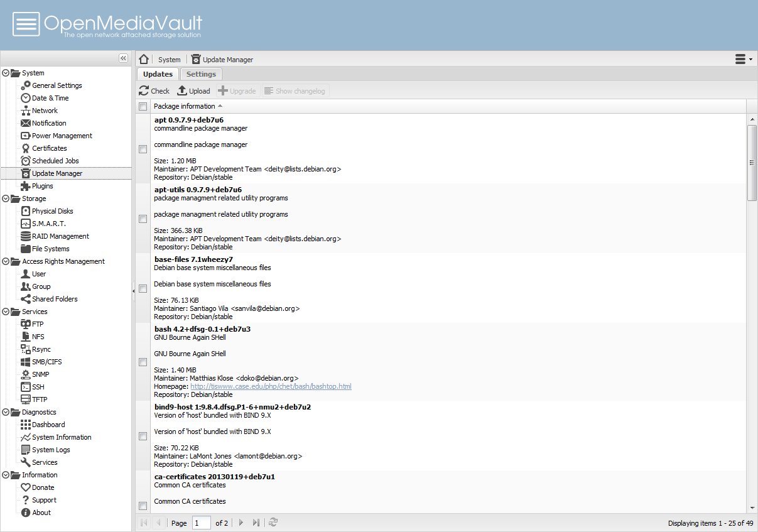Screen dimensions: 758x532
Task: Open File Systems folder icon
Action: (26, 249)
